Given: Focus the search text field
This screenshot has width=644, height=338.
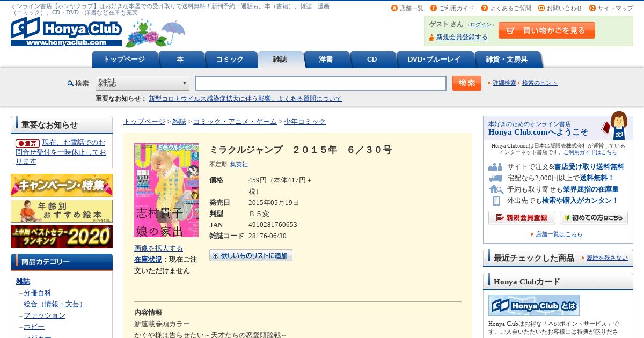Looking at the screenshot, I should (x=321, y=83).
